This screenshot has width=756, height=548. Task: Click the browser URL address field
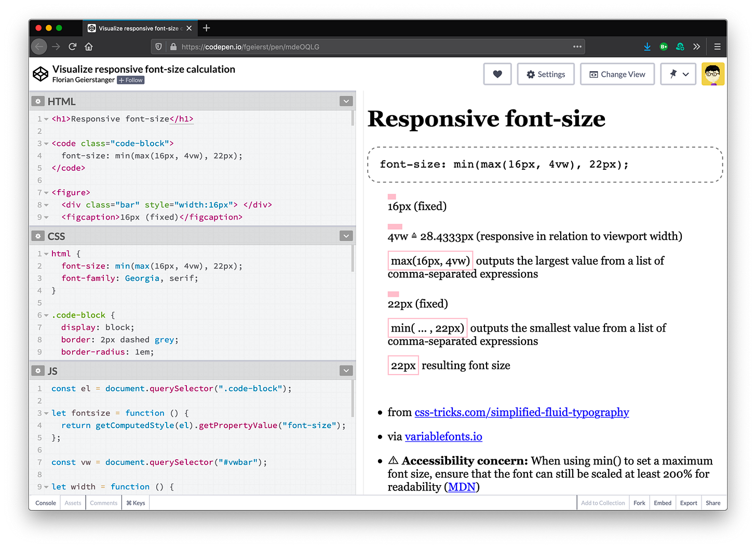(363, 47)
